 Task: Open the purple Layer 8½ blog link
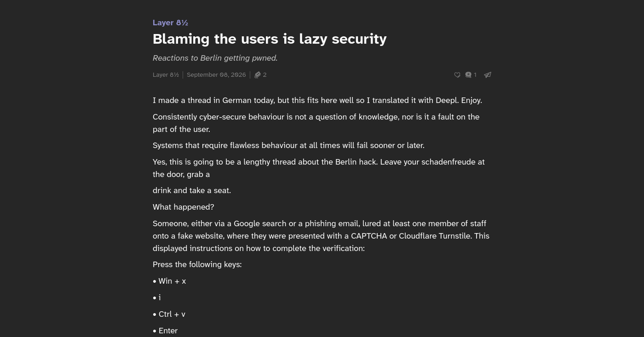(170, 23)
